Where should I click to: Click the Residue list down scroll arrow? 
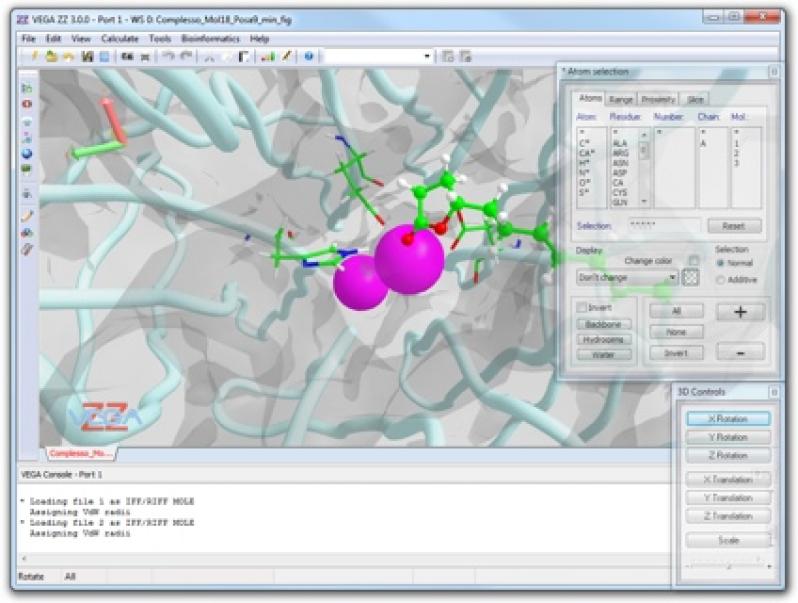click(644, 202)
